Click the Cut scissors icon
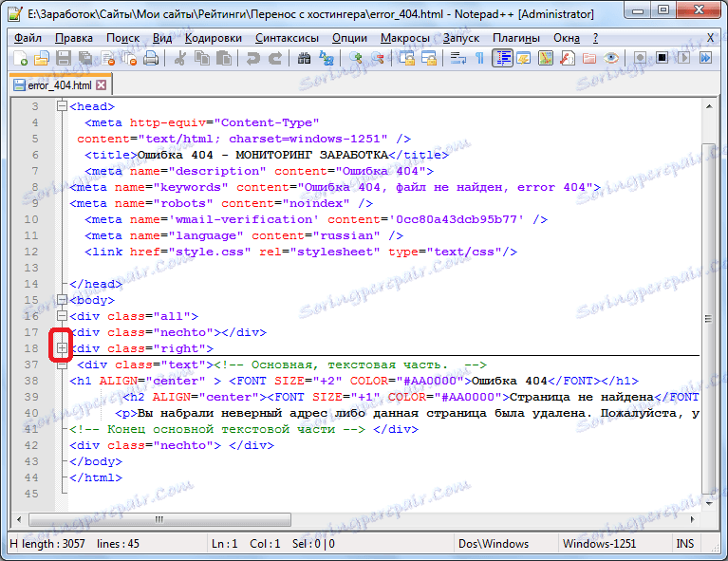This screenshot has height=561, width=728. (180, 59)
